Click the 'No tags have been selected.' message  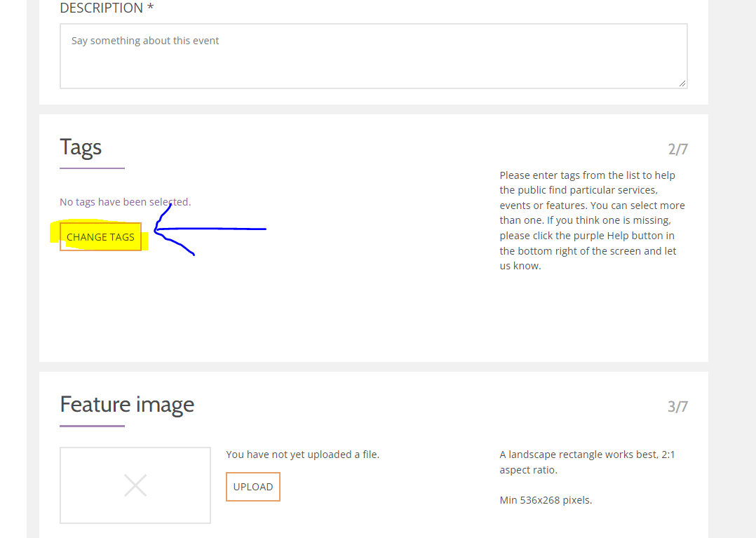coord(126,202)
